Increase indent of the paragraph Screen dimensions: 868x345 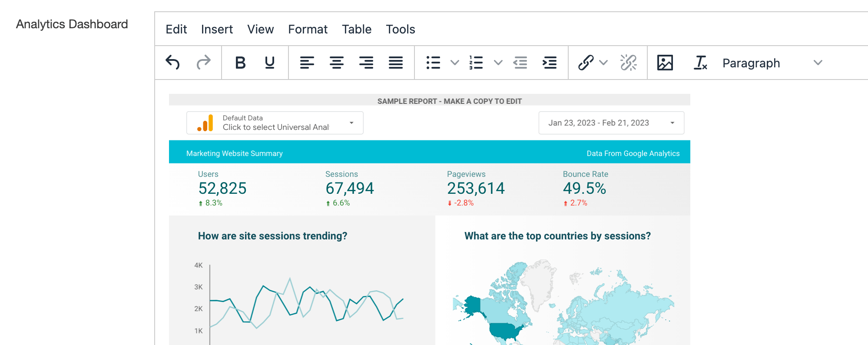tap(550, 63)
